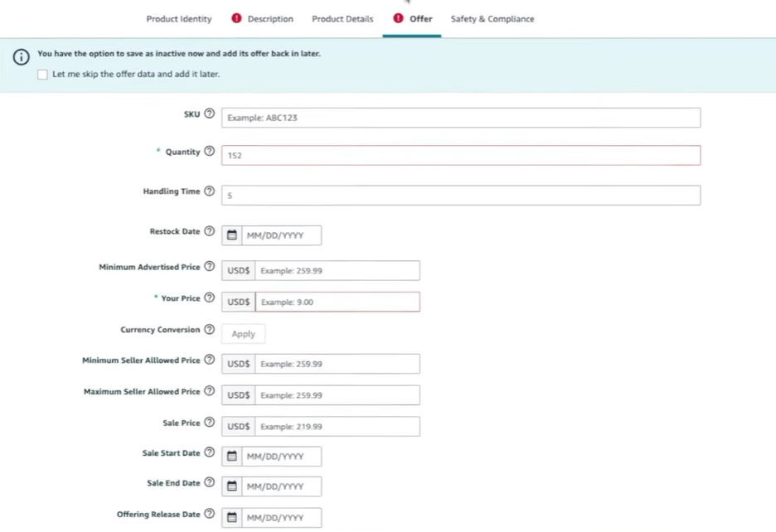Open the Currency Conversion help icon
The image size is (776, 532).
[x=210, y=329]
